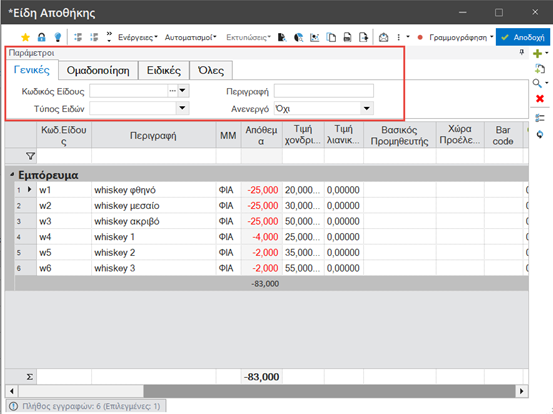Click the green plus add record icon

click(537, 54)
